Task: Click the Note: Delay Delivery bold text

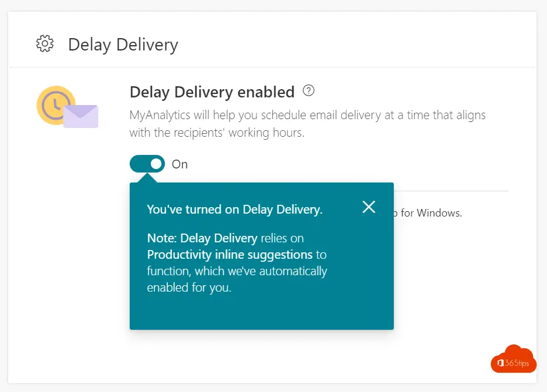Action: (x=202, y=238)
